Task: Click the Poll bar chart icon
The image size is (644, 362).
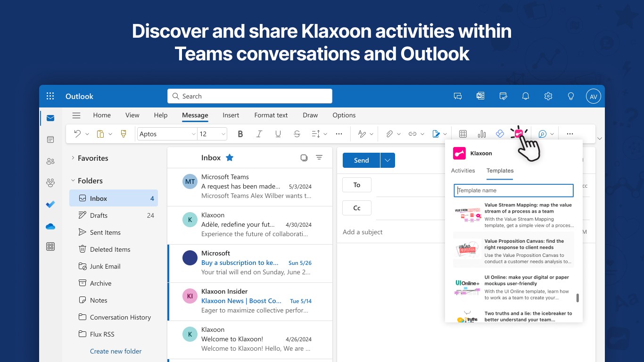Action: (482, 134)
